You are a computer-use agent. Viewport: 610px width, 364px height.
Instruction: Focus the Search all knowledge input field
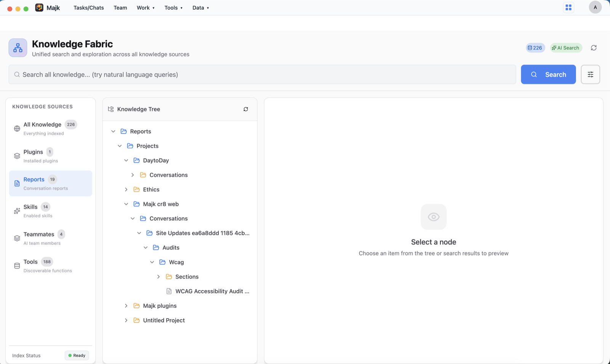click(x=262, y=74)
